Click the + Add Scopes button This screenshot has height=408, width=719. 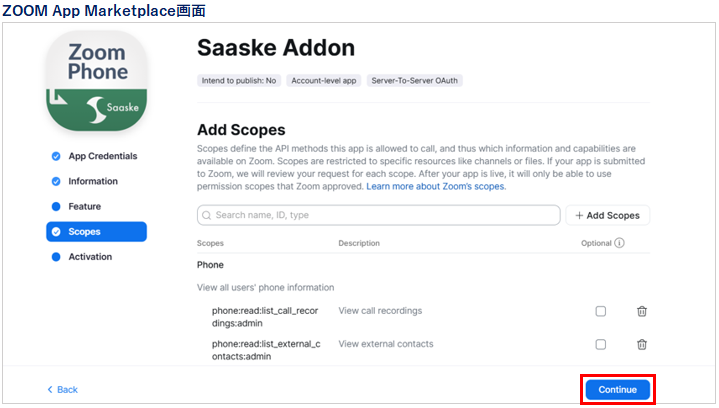pos(607,215)
